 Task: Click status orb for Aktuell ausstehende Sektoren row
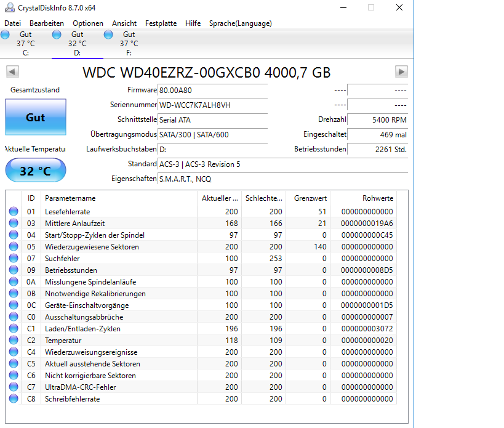coord(14,363)
